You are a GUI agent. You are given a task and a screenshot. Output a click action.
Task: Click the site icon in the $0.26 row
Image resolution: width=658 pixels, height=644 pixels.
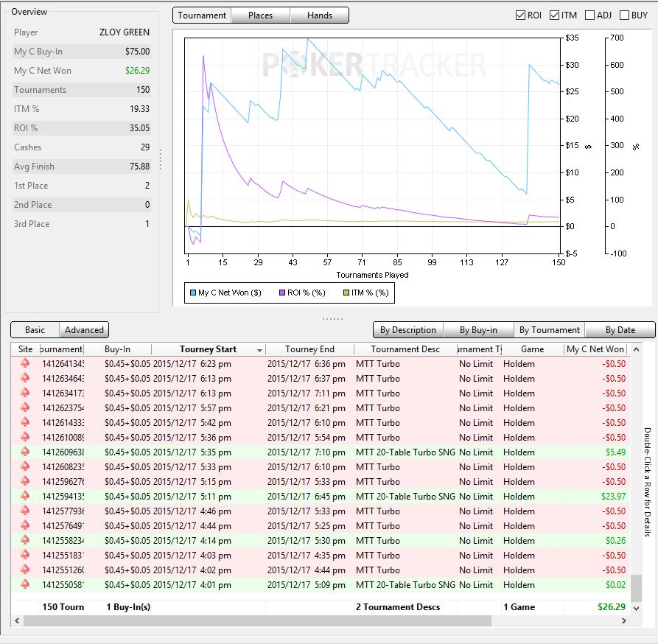click(25, 541)
